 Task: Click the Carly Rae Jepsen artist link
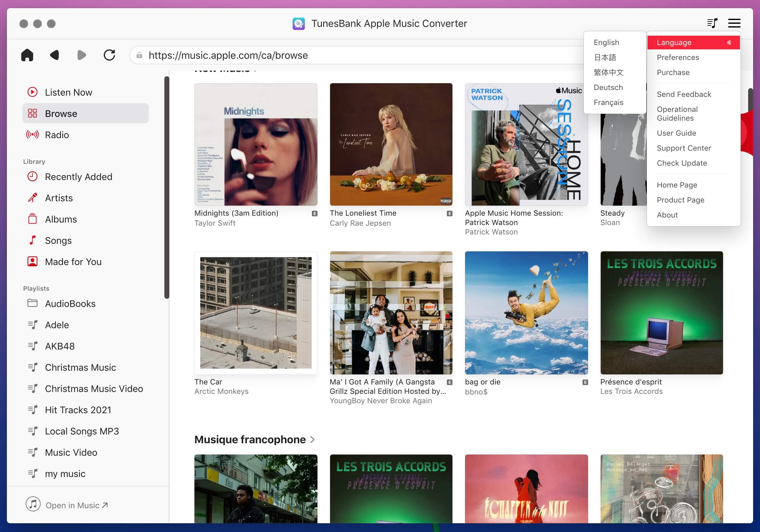tap(360, 223)
